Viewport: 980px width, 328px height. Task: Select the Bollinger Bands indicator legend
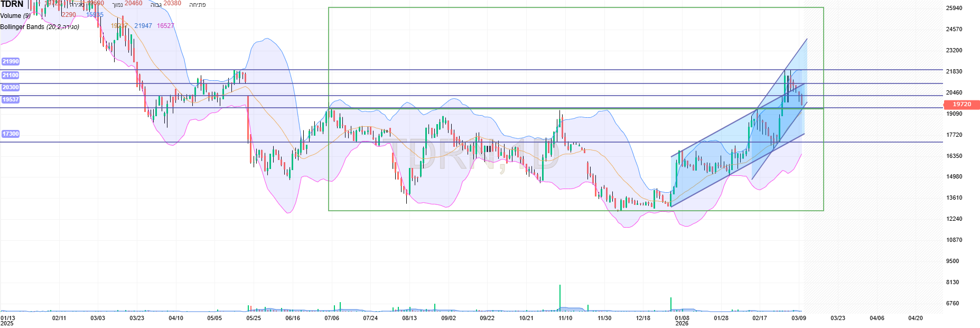coord(40,27)
